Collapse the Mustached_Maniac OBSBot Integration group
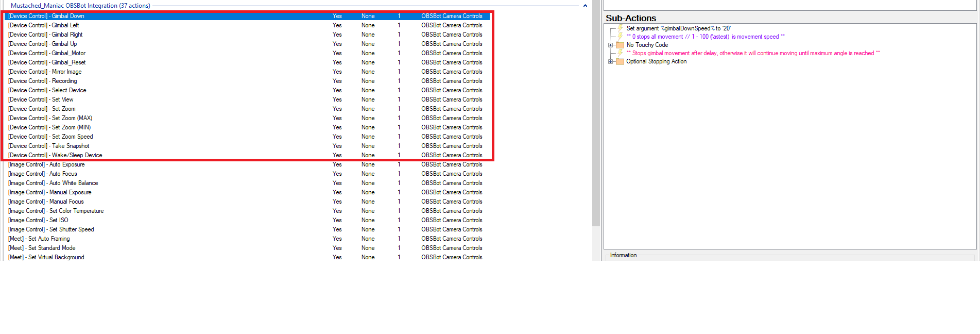Image resolution: width=980 pixels, height=334 pixels. (585, 6)
